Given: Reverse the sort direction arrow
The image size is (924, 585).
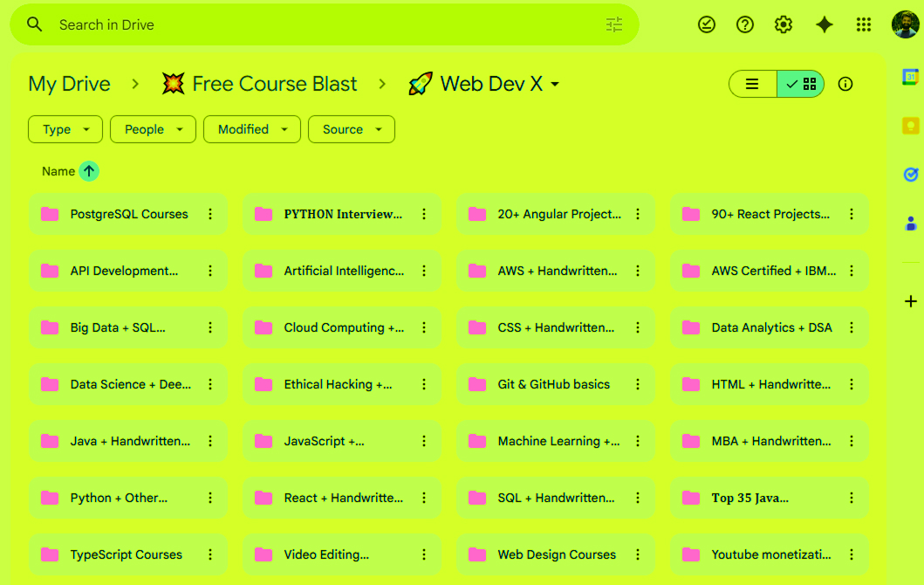Looking at the screenshot, I should pos(89,172).
